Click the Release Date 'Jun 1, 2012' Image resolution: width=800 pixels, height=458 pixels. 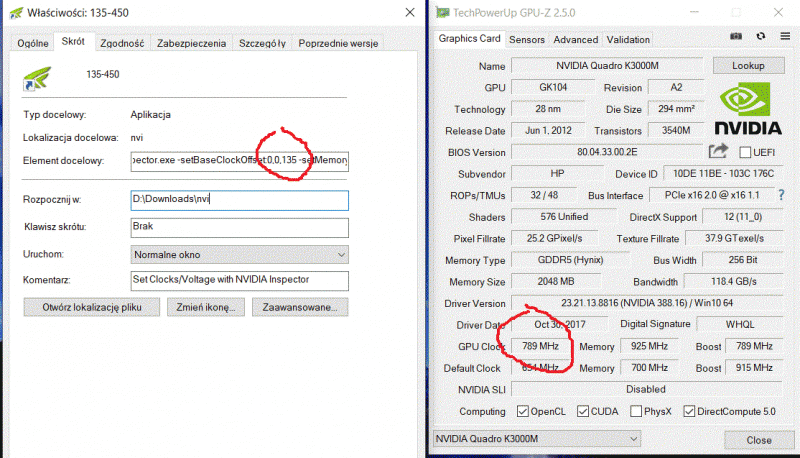click(x=548, y=131)
